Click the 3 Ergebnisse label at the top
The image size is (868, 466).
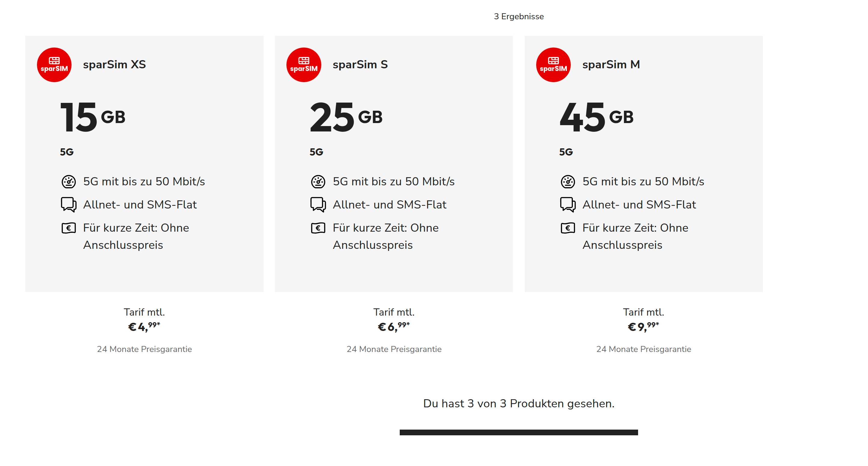519,16
